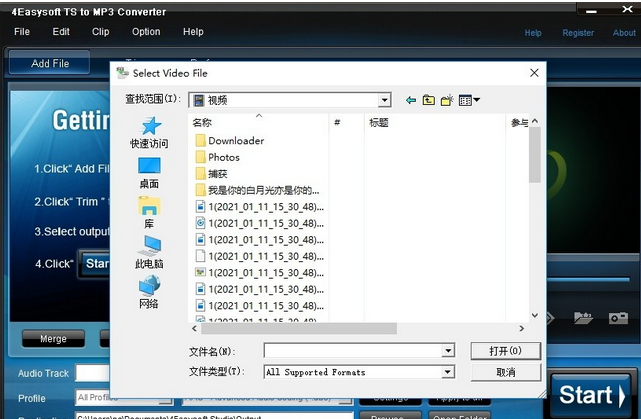This screenshot has height=419, width=641.
Task: Click the snapshot camera icon in preview panel
Action: [x=618, y=318]
